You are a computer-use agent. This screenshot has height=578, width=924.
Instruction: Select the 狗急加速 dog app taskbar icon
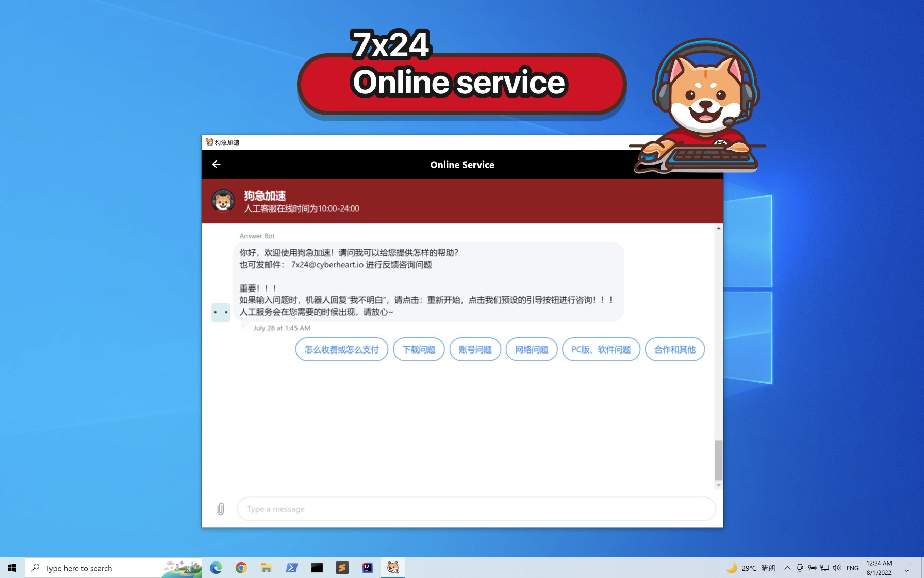pyautogui.click(x=393, y=568)
